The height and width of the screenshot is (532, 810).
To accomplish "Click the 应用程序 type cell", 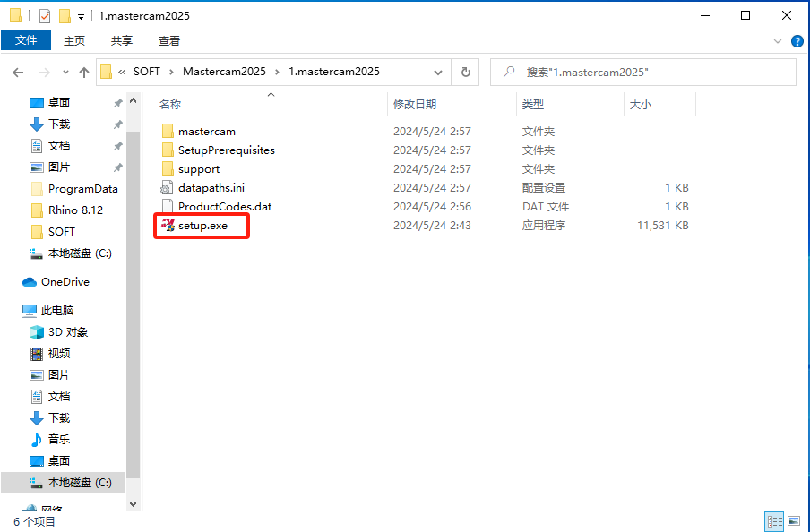I will pyautogui.click(x=544, y=226).
